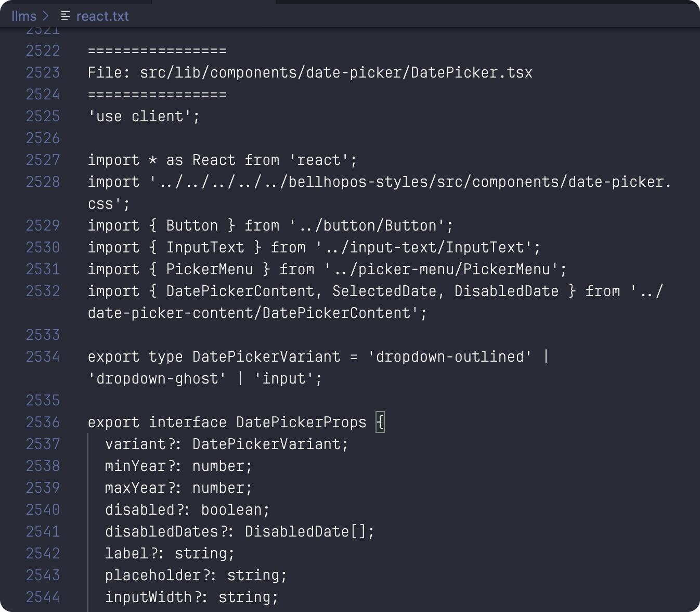Image resolution: width=700 pixels, height=612 pixels.
Task: Click the DatePickerVariant type name
Action: [x=265, y=356]
